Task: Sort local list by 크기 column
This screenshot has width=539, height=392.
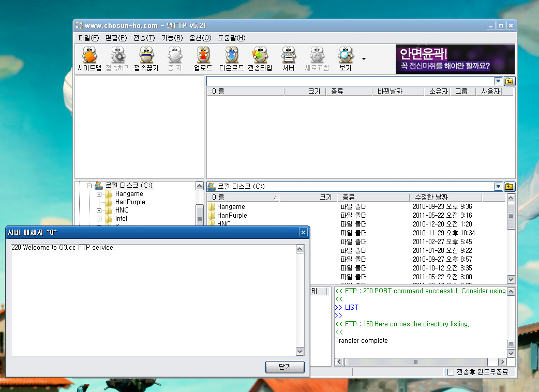Action: 308,197
